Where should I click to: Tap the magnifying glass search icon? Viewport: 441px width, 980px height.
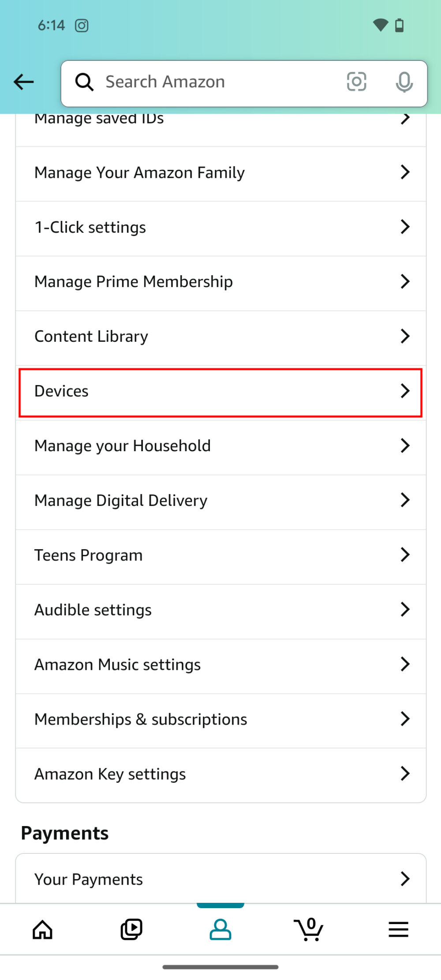[x=84, y=82]
